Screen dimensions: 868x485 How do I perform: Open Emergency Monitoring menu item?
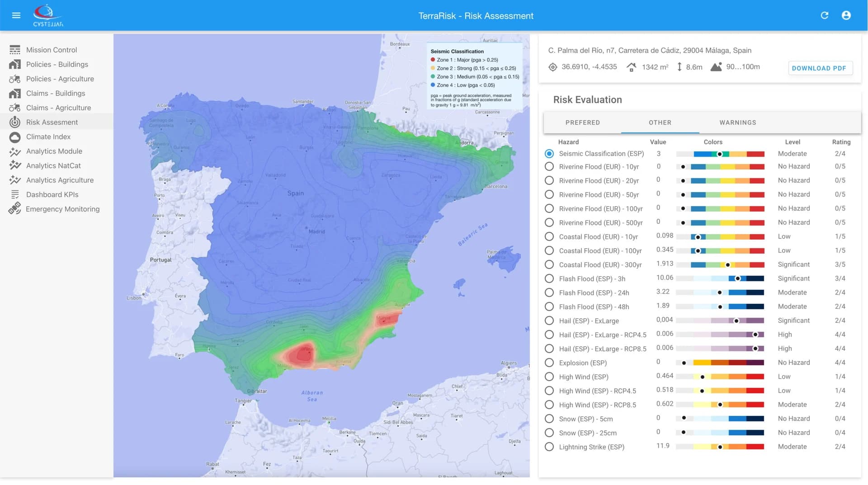click(x=57, y=209)
